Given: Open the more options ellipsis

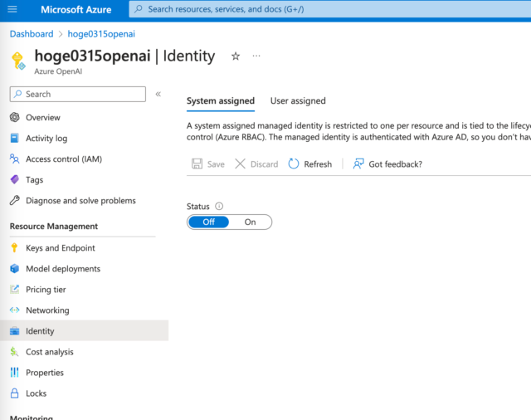Looking at the screenshot, I should (x=256, y=56).
